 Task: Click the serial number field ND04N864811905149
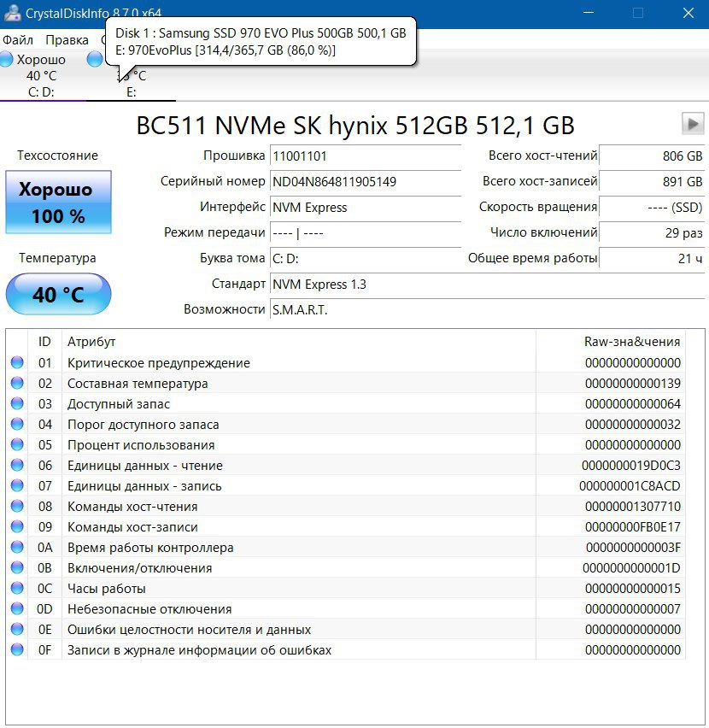point(366,181)
